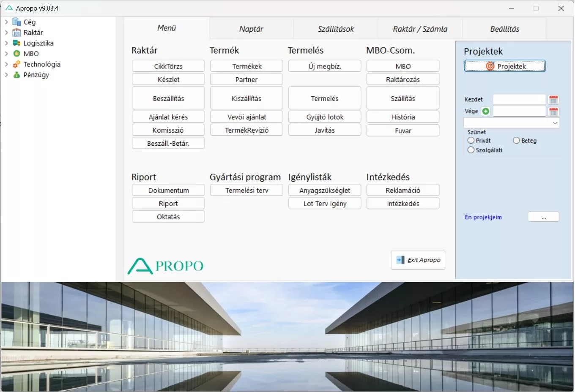Viewport: 575px width, 392px height.
Task: Switch to the Naptár tab
Action: (251, 29)
